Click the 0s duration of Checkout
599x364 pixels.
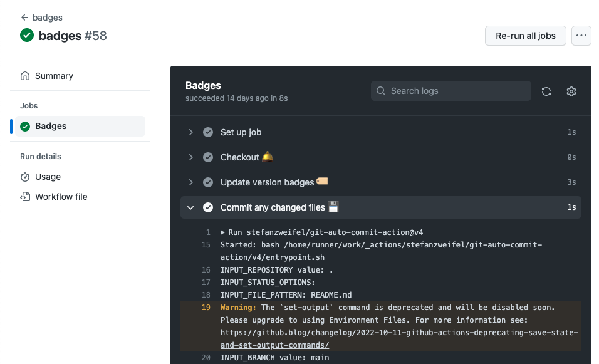click(x=571, y=157)
